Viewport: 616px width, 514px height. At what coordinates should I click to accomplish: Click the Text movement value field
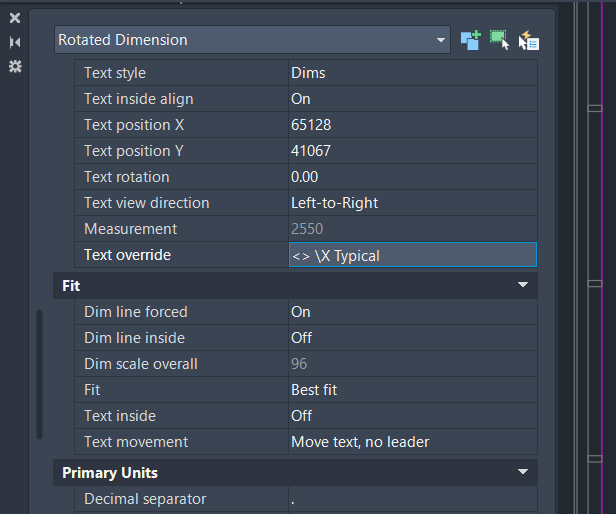click(412, 442)
